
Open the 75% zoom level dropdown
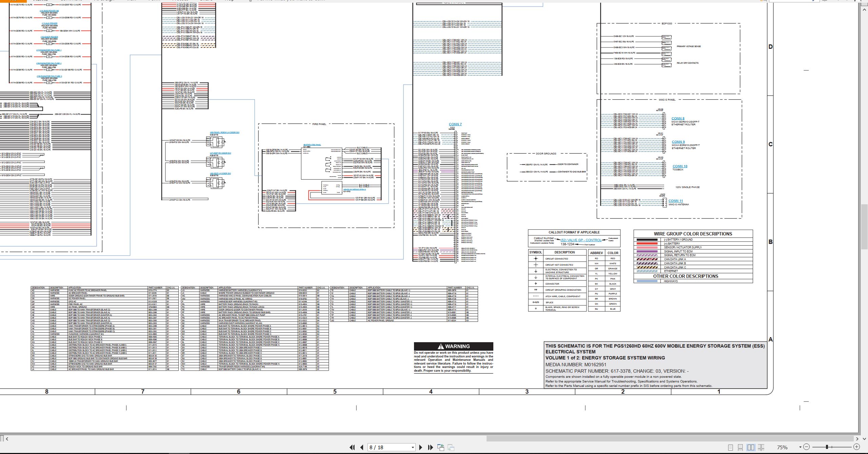(800, 447)
